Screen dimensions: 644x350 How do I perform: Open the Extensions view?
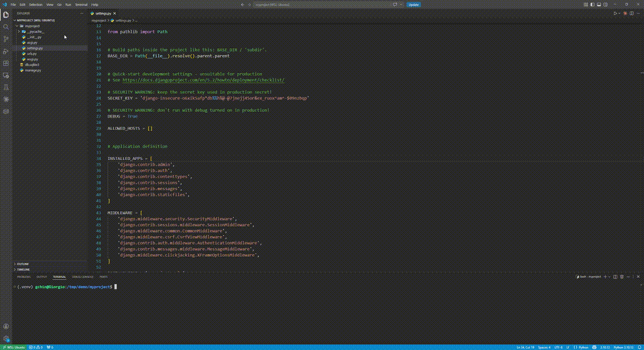pyautogui.click(x=6, y=63)
